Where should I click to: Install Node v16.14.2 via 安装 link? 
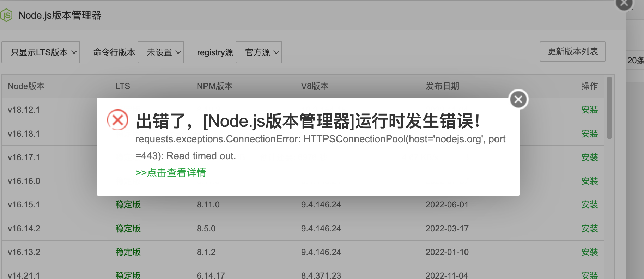pos(590,229)
